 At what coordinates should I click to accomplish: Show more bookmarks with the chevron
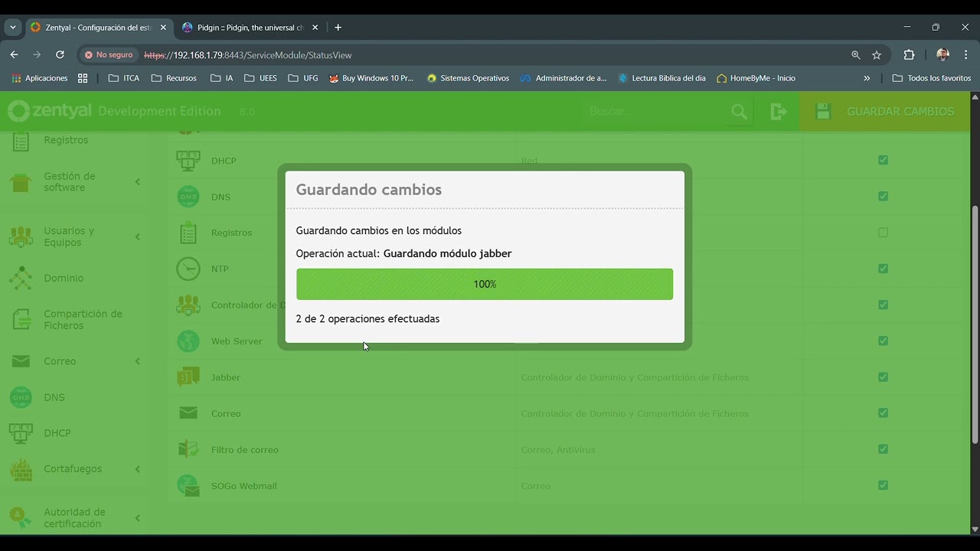[867, 78]
